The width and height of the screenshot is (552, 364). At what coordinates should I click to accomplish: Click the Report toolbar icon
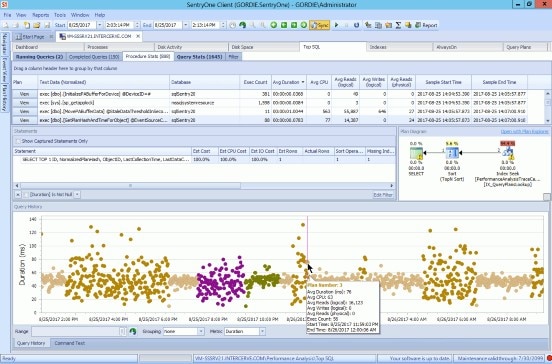(426, 25)
